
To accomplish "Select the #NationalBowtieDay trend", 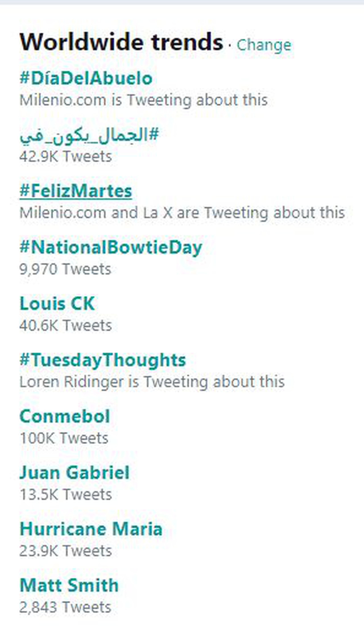I will pyautogui.click(x=111, y=248).
